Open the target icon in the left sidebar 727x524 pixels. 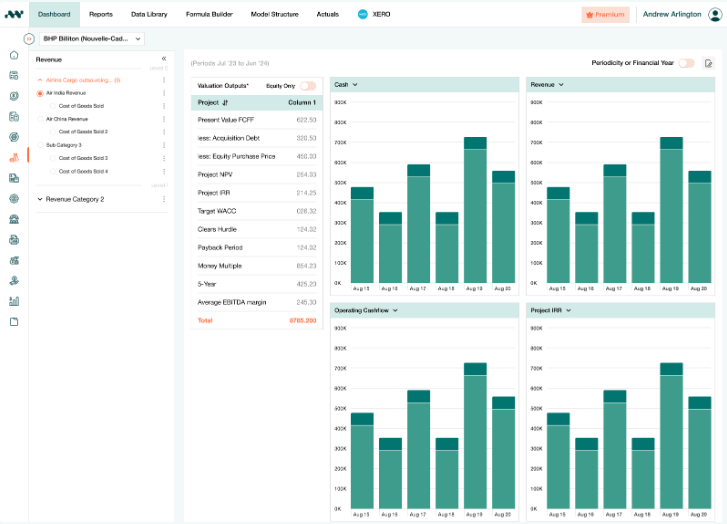pos(14,137)
